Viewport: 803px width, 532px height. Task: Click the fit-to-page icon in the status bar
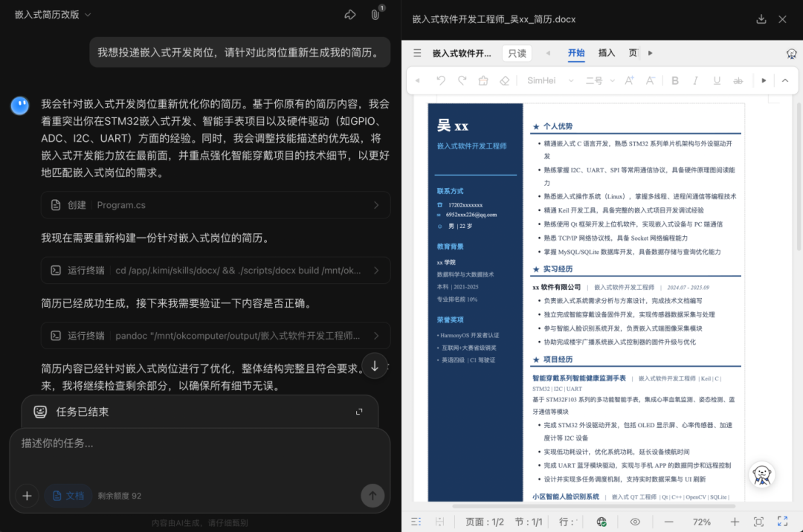coord(758,522)
